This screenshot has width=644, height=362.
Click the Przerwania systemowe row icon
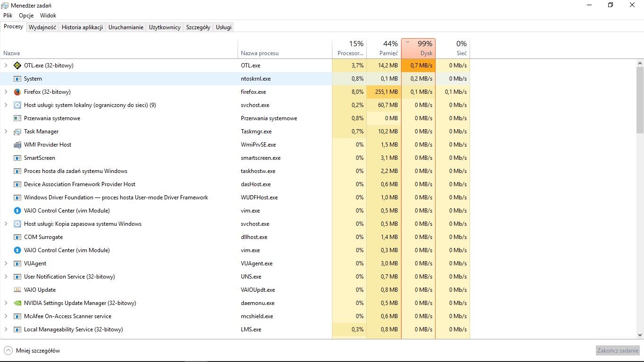click(17, 118)
